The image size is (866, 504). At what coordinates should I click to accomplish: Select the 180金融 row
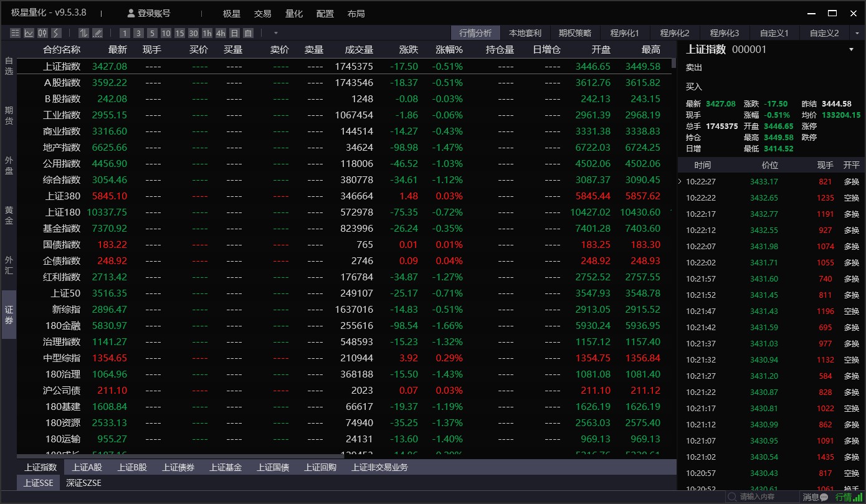click(x=344, y=325)
